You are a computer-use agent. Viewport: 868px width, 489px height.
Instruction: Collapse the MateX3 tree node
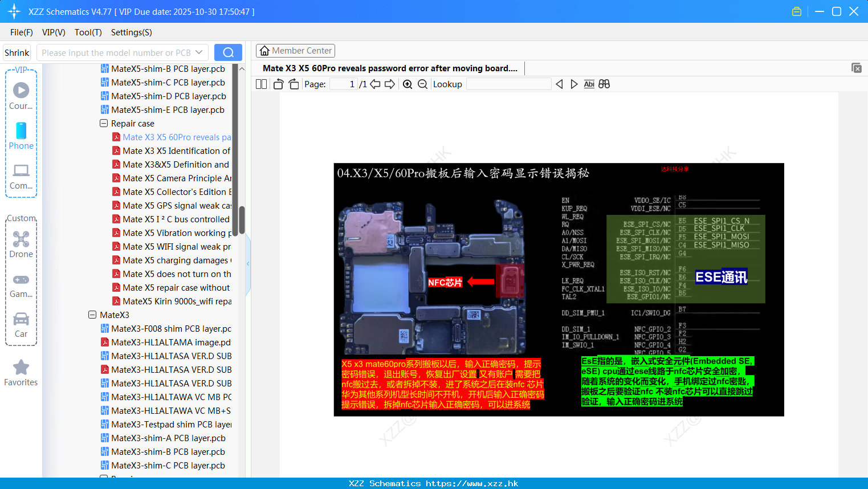[92, 315]
